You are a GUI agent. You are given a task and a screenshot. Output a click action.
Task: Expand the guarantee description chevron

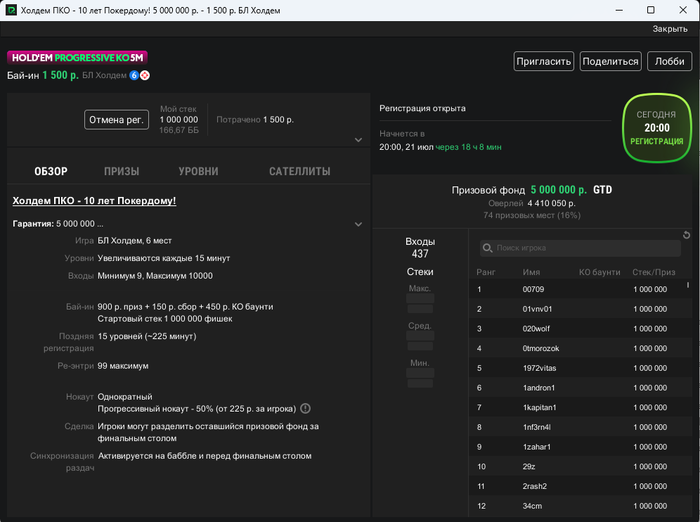point(358,224)
